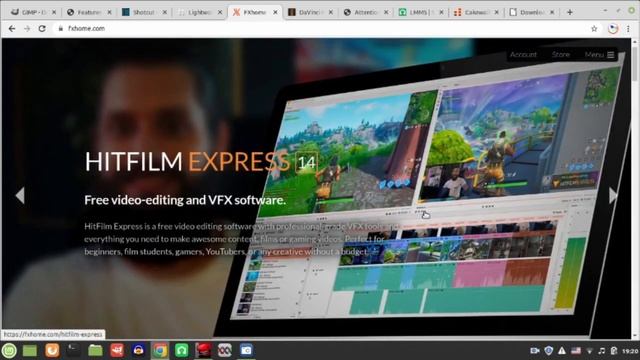Image resolution: width=640 pixels, height=360 pixels.
Task: Close the GIMP tab
Action: [54, 12]
